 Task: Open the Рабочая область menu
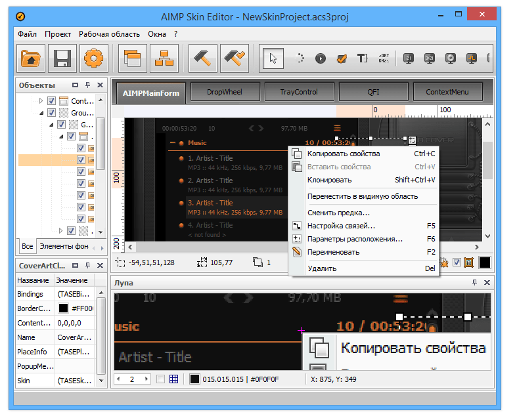pyautogui.click(x=109, y=34)
